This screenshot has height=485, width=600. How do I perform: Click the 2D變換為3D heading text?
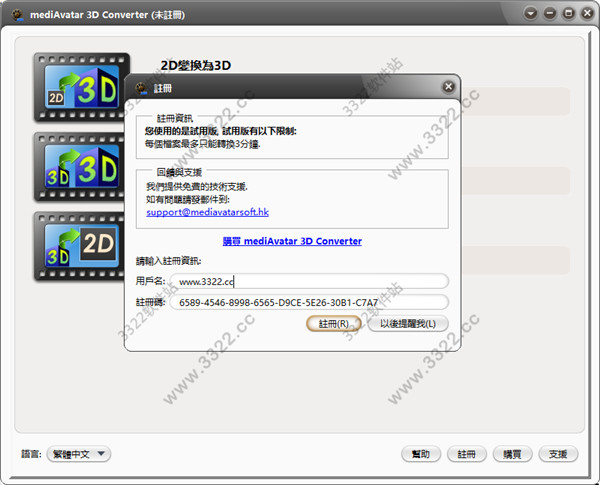pyautogui.click(x=196, y=65)
